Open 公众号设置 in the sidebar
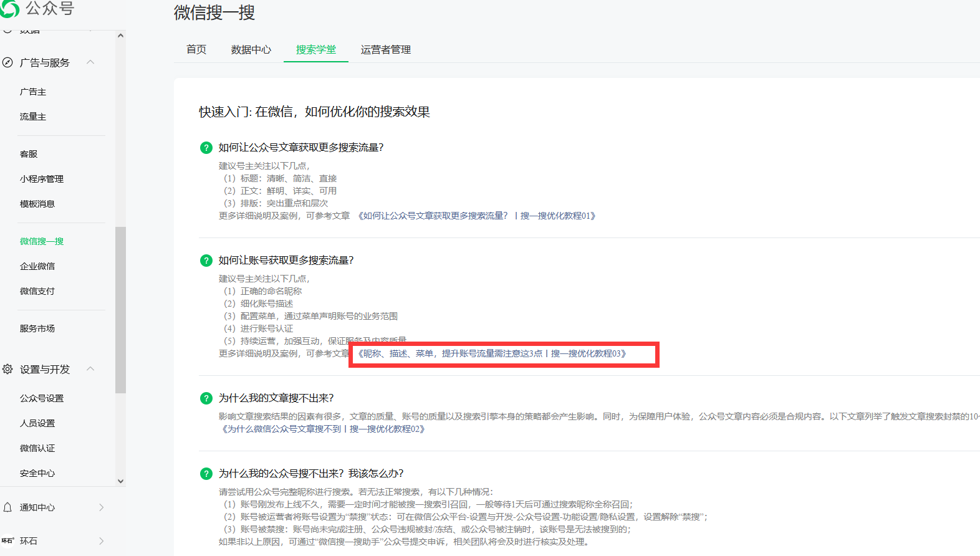Screen dimensions: 980x556 click(42, 398)
